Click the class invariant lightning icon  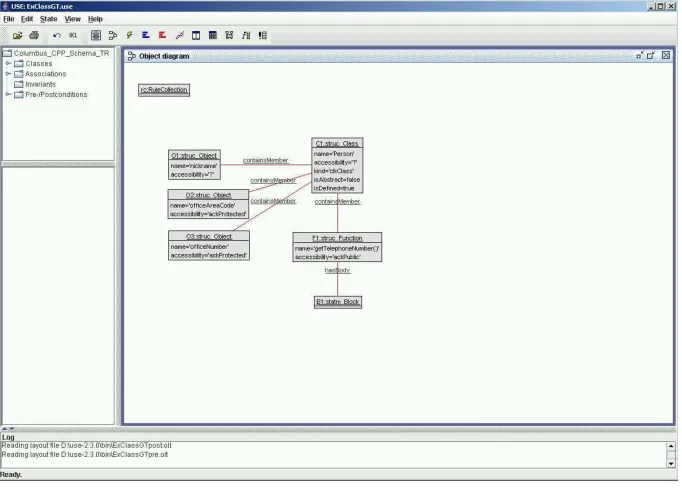129,35
